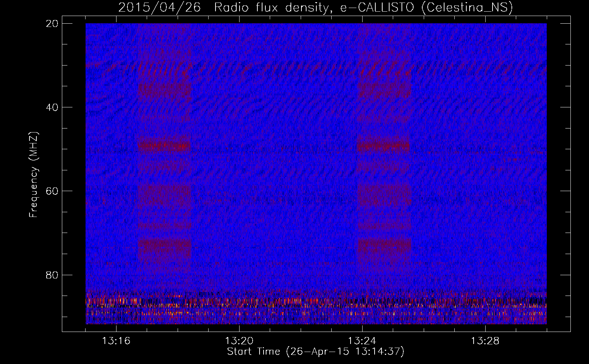Click the 13:16 time tick label

[116, 341]
